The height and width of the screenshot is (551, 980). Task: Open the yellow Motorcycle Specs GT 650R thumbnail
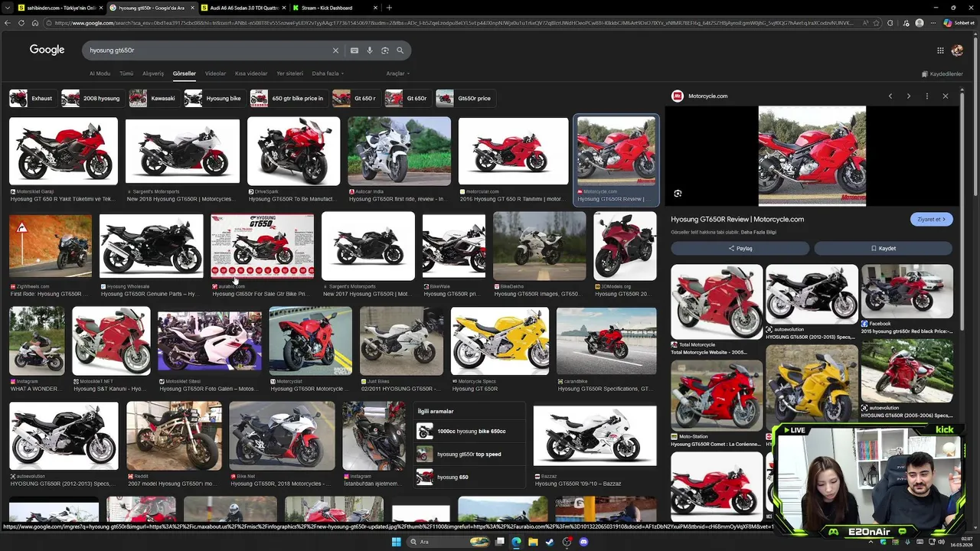[x=500, y=341]
